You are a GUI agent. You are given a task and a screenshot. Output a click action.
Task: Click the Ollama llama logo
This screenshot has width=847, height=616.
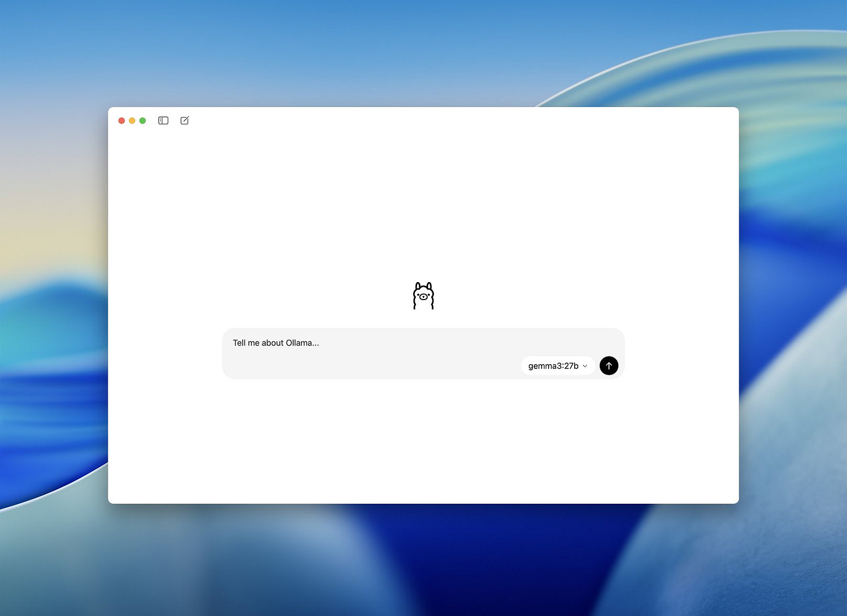coord(424,295)
